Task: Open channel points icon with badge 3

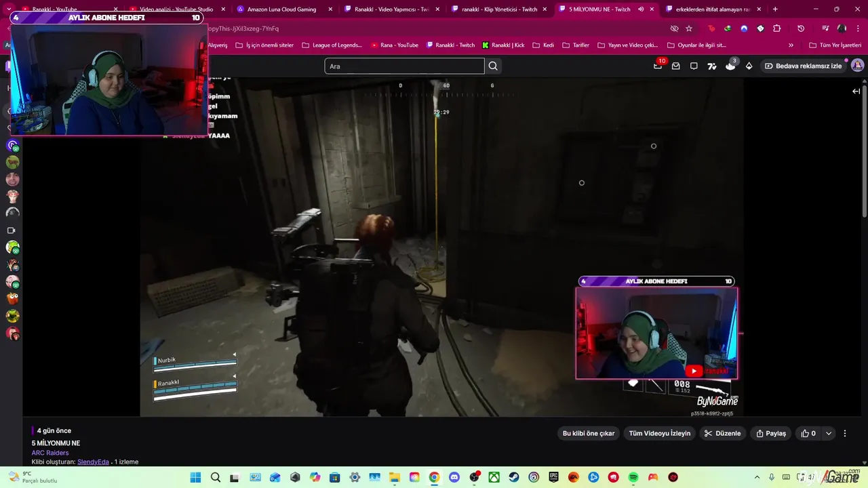Action: pyautogui.click(x=730, y=66)
